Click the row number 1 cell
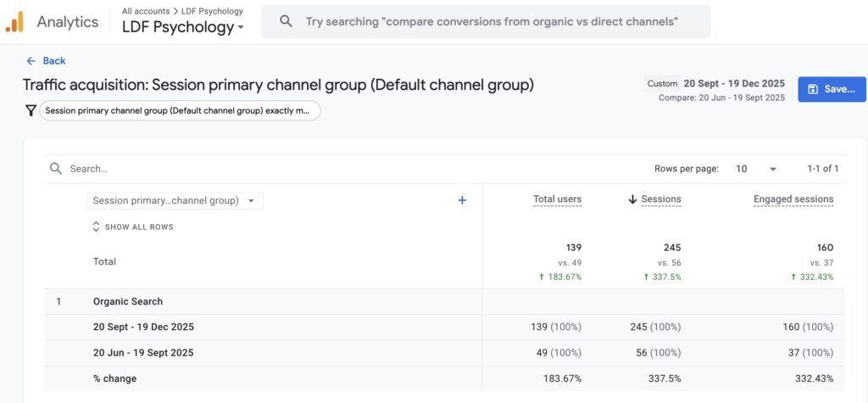 click(x=58, y=301)
